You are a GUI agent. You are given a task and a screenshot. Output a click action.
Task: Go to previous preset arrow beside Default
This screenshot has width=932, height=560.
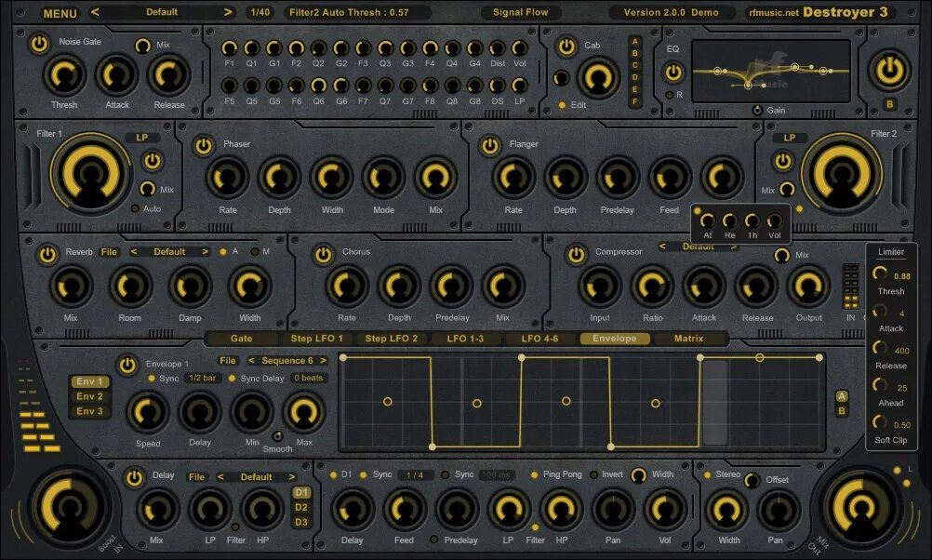pyautogui.click(x=95, y=12)
